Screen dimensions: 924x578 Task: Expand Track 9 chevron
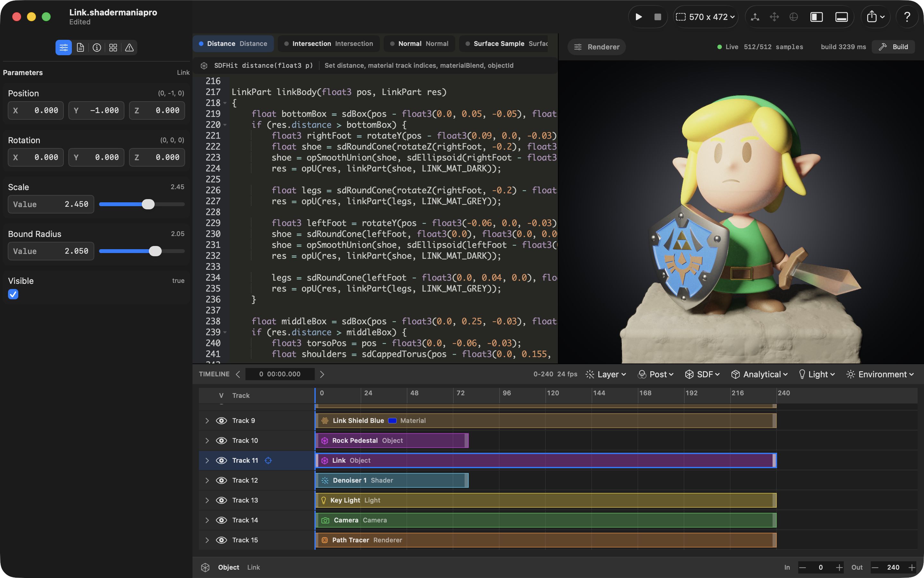pyautogui.click(x=207, y=421)
